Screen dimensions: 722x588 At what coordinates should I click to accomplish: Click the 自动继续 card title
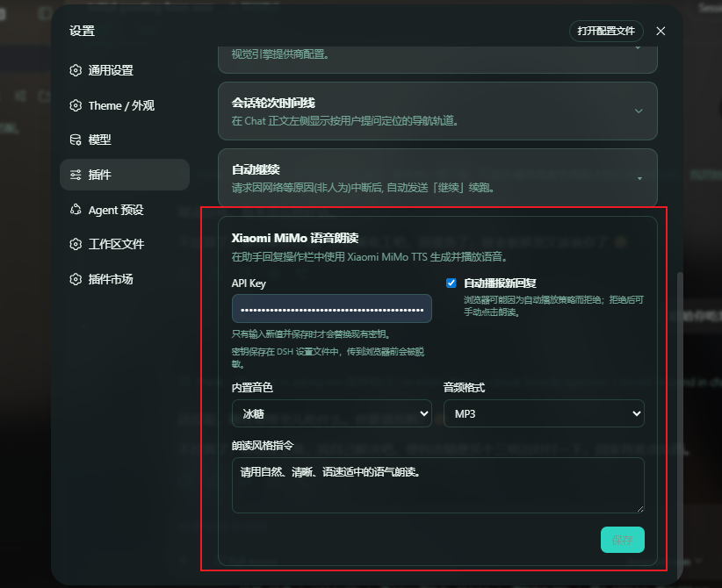[256, 169]
